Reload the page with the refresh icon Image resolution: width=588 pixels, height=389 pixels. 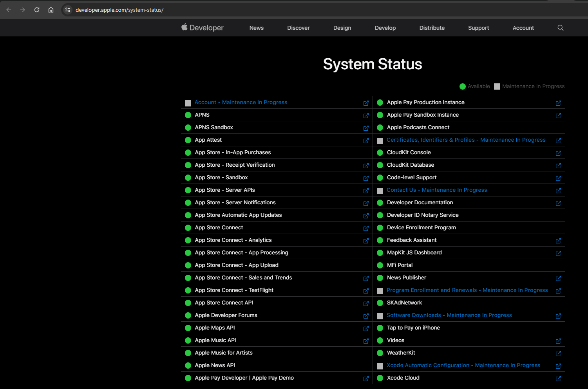click(x=37, y=10)
